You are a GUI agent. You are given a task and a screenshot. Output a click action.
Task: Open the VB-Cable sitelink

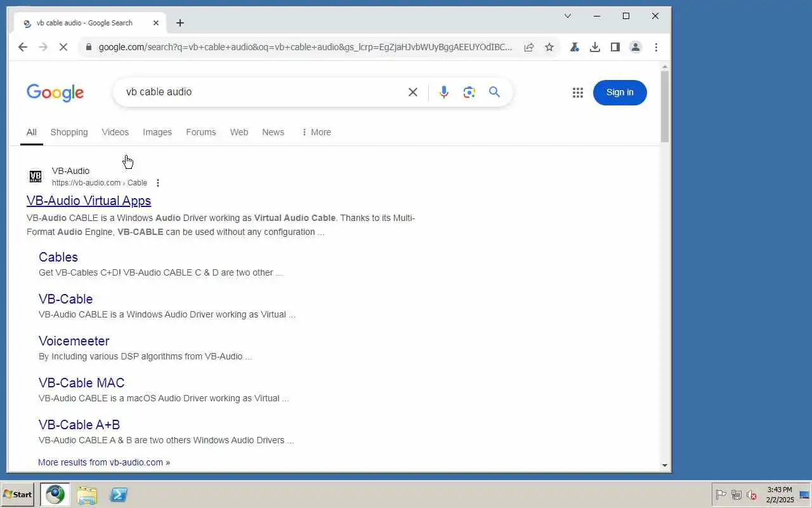[66, 299]
